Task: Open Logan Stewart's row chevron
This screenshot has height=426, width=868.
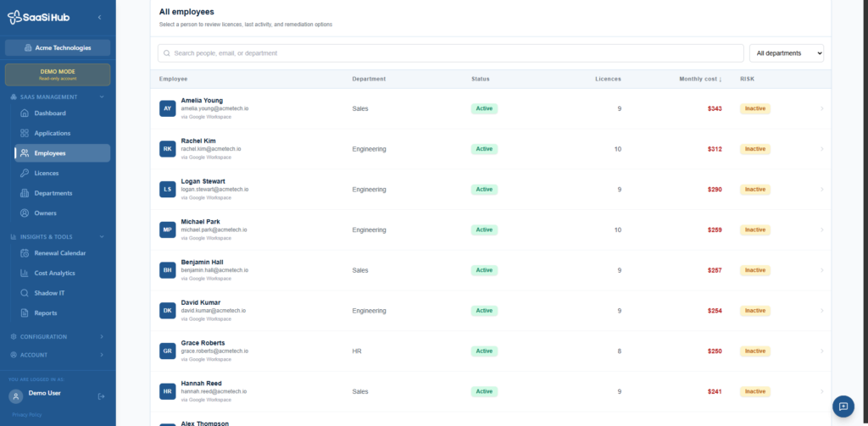Action: click(x=822, y=189)
